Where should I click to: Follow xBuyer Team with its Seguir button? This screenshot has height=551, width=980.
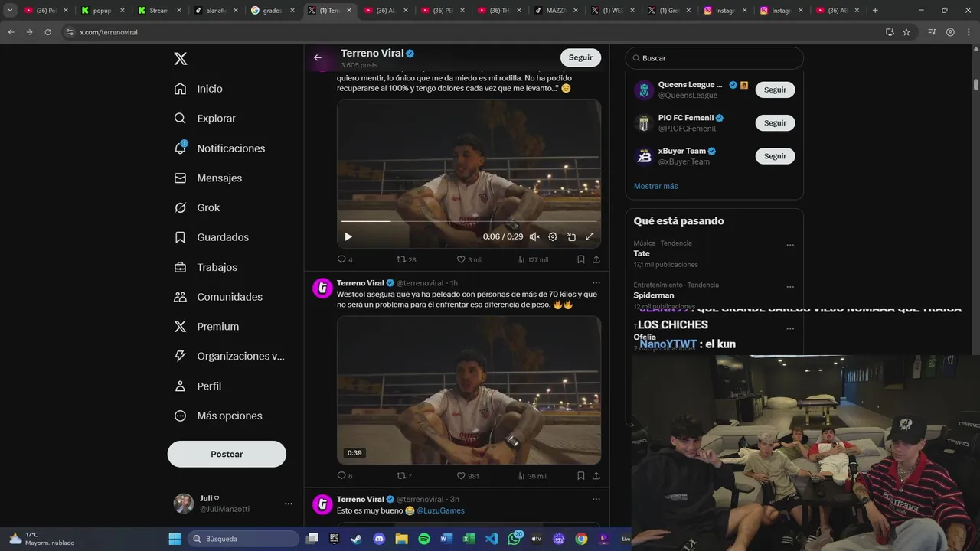tap(775, 156)
